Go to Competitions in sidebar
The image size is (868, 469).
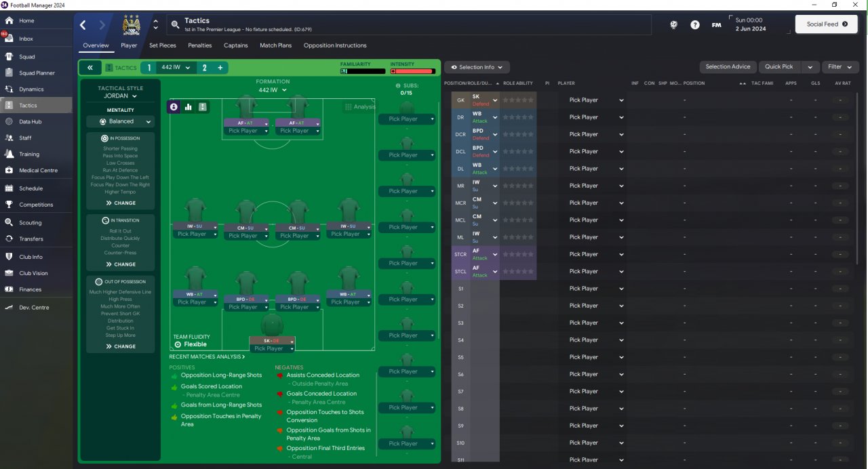[x=36, y=205]
